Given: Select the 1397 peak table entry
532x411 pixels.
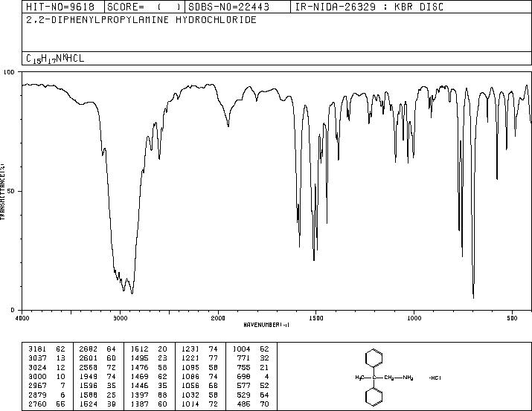Looking at the screenshot, I should tap(149, 395).
